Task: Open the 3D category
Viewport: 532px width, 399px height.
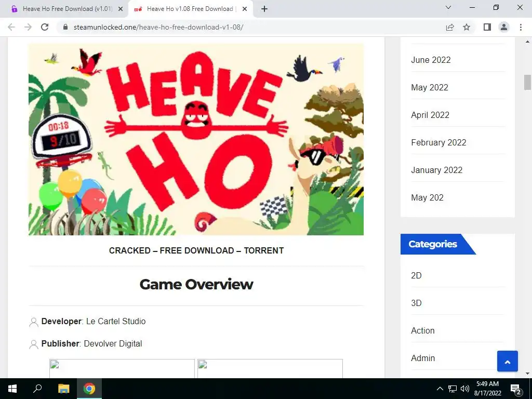Action: coord(416,303)
